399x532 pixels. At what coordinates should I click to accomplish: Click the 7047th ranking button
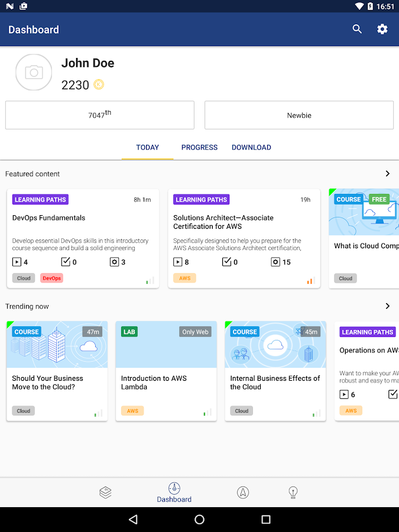pyautogui.click(x=100, y=115)
